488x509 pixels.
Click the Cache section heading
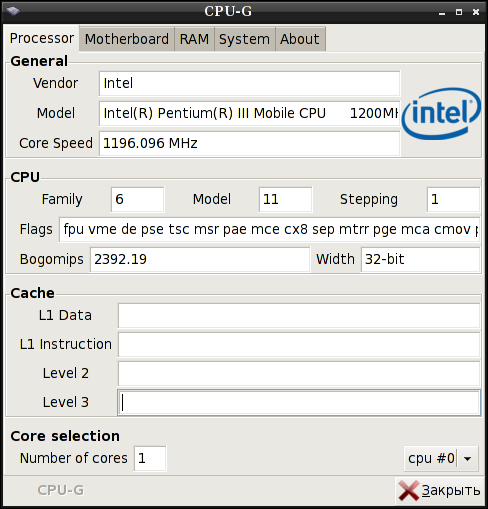(32, 293)
